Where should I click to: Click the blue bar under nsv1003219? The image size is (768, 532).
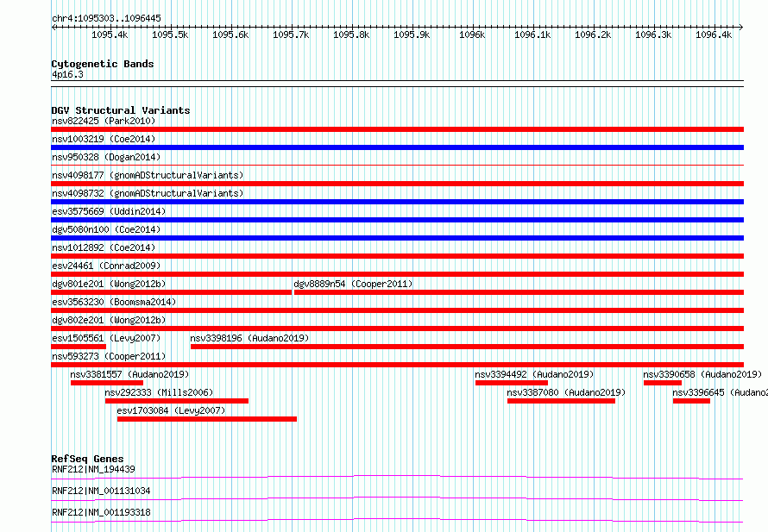(397, 147)
